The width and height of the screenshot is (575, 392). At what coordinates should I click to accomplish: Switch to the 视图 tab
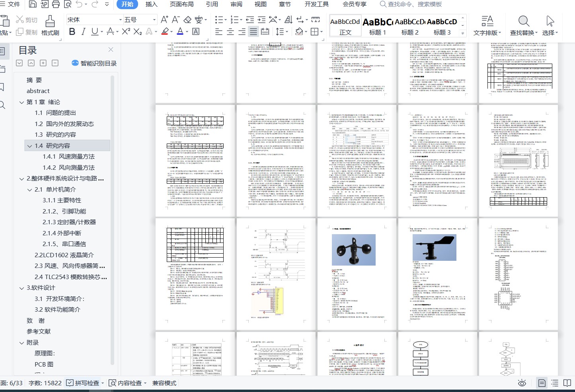[261, 4]
